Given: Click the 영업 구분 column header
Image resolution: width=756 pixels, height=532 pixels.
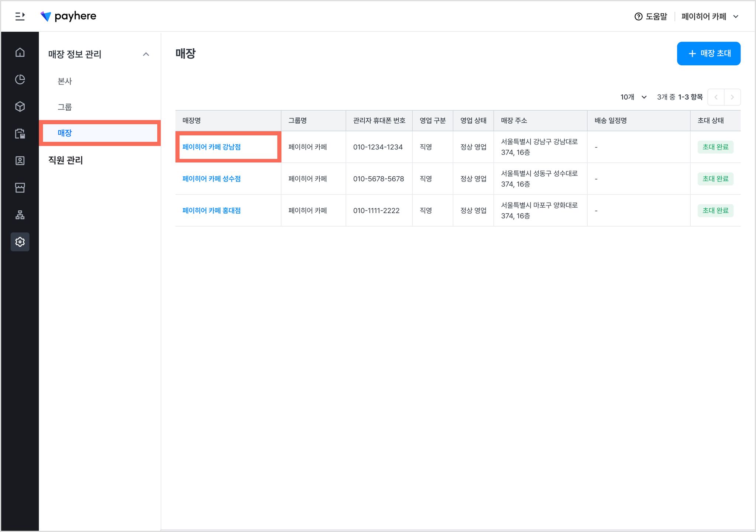Looking at the screenshot, I should coord(433,121).
